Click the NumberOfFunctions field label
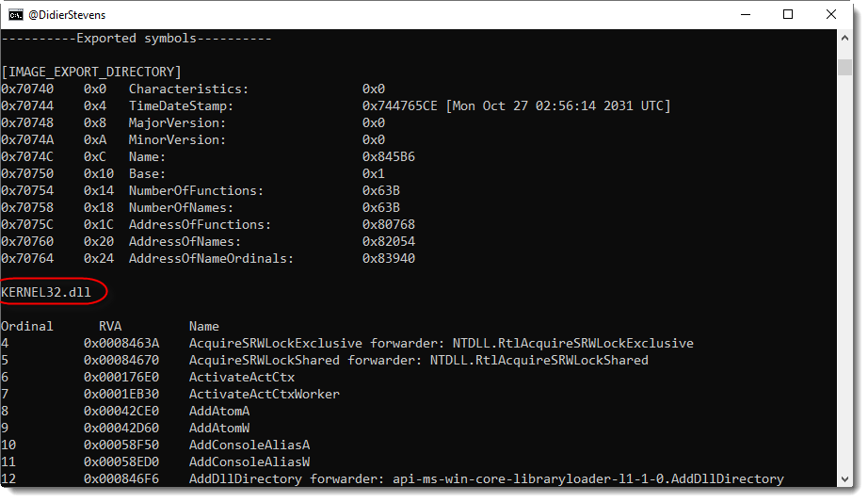868x502 pixels. (x=196, y=190)
